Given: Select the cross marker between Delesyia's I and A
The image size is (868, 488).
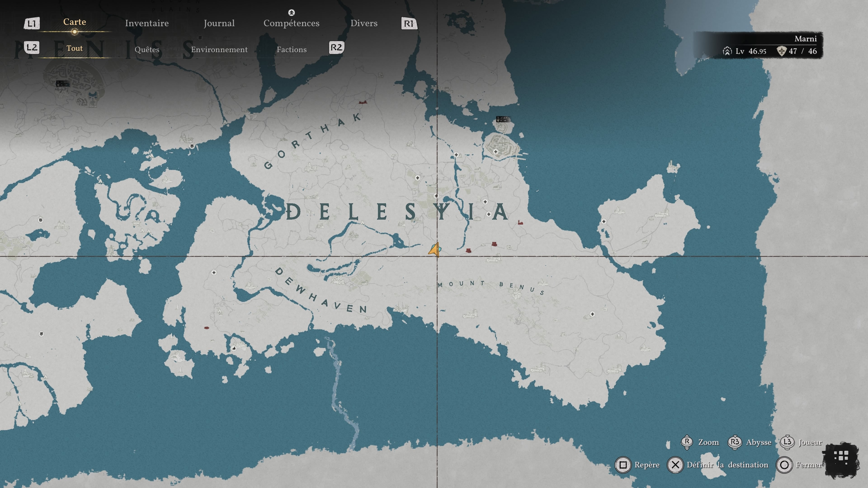Looking at the screenshot, I should tap(488, 214).
